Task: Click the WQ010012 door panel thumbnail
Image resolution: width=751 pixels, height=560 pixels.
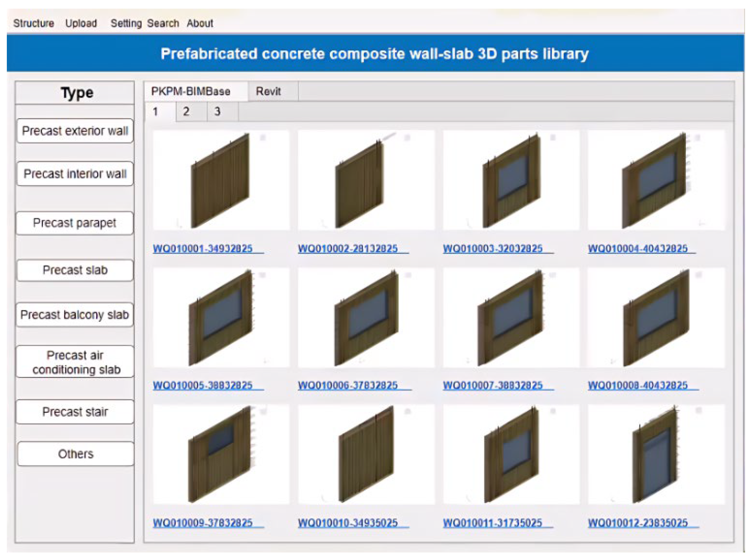Action: (x=656, y=454)
